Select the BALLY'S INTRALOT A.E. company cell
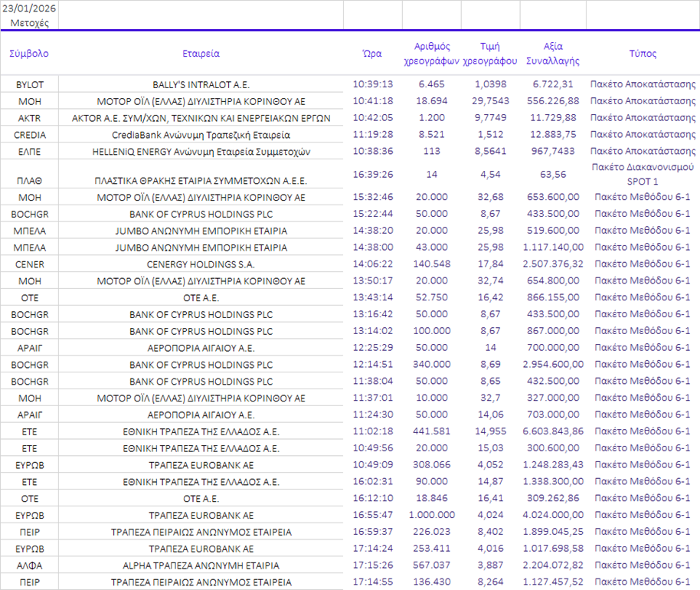 click(201, 84)
